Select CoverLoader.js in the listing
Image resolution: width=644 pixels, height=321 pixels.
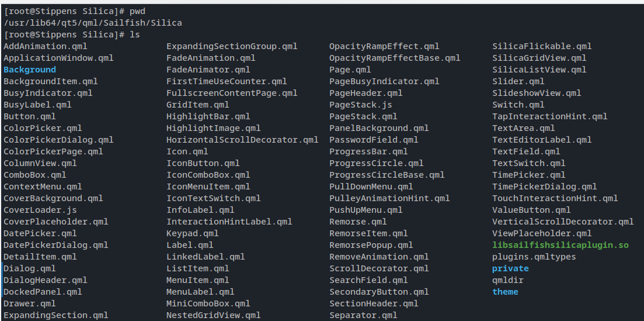click(x=40, y=210)
